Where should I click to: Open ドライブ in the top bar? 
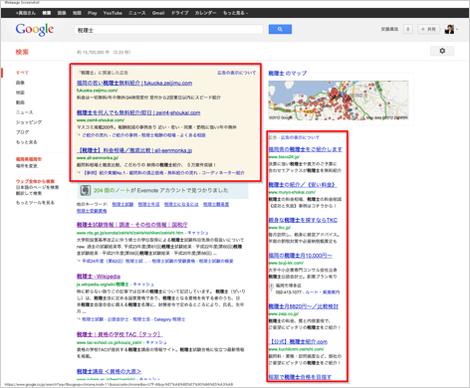pyautogui.click(x=180, y=13)
